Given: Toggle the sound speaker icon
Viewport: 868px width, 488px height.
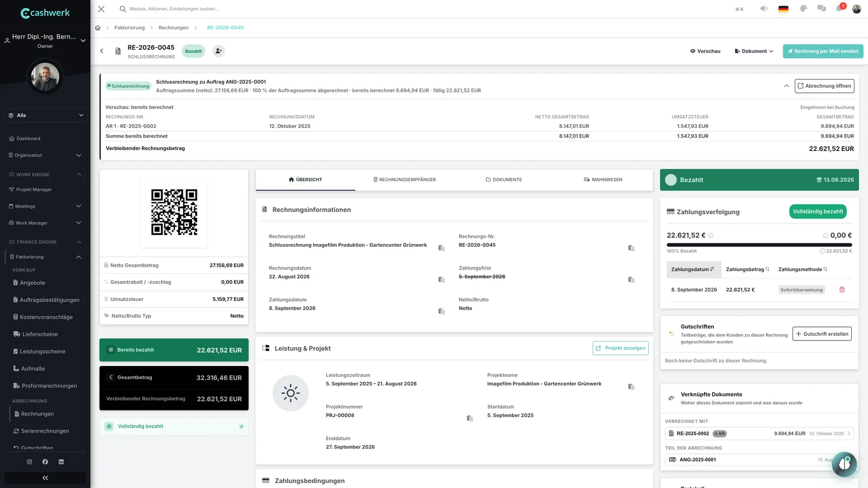Looking at the screenshot, I should coord(764,9).
